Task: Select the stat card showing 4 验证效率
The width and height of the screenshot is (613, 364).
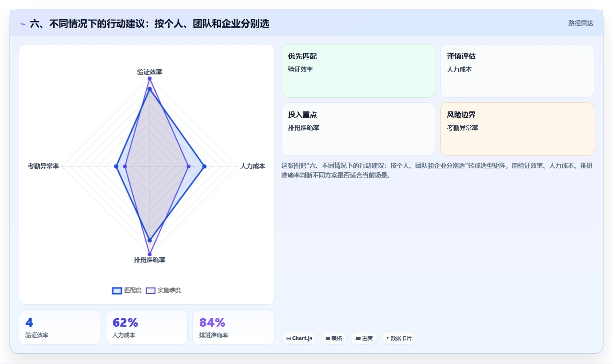Action: coord(60,327)
